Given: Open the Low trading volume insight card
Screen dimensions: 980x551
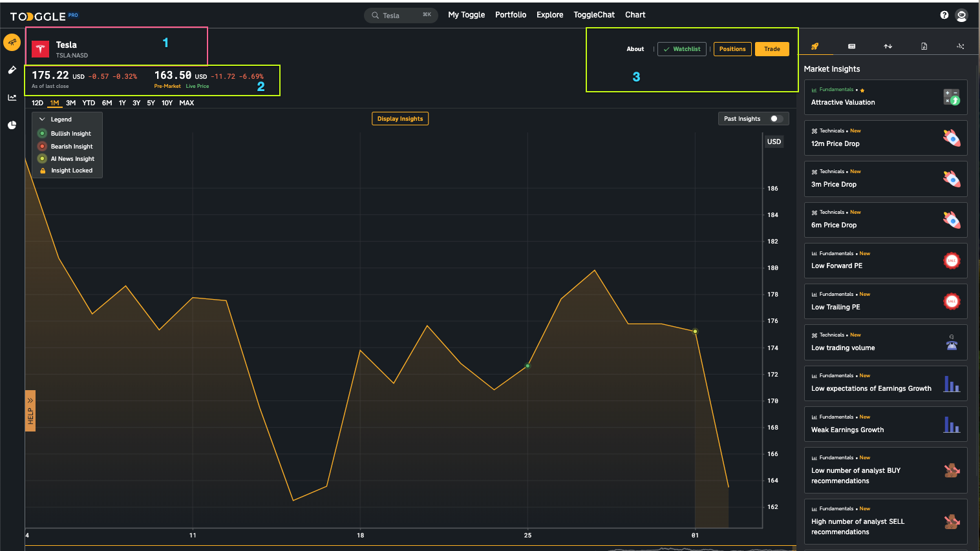Looking at the screenshot, I should coord(886,342).
